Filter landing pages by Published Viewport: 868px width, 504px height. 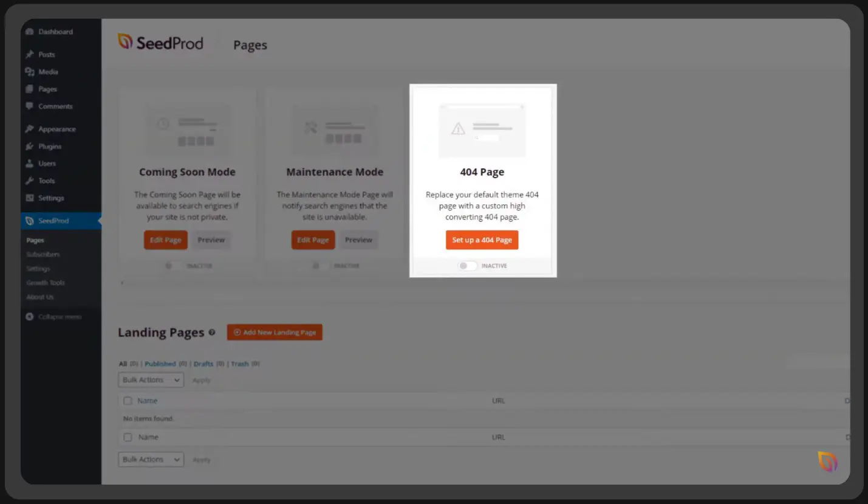(x=160, y=364)
